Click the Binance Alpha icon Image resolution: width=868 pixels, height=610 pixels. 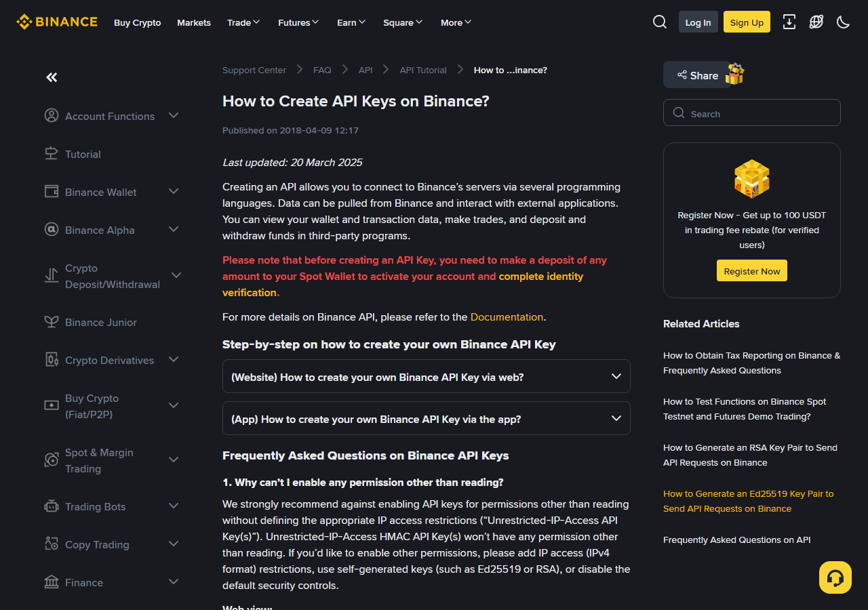(x=52, y=229)
